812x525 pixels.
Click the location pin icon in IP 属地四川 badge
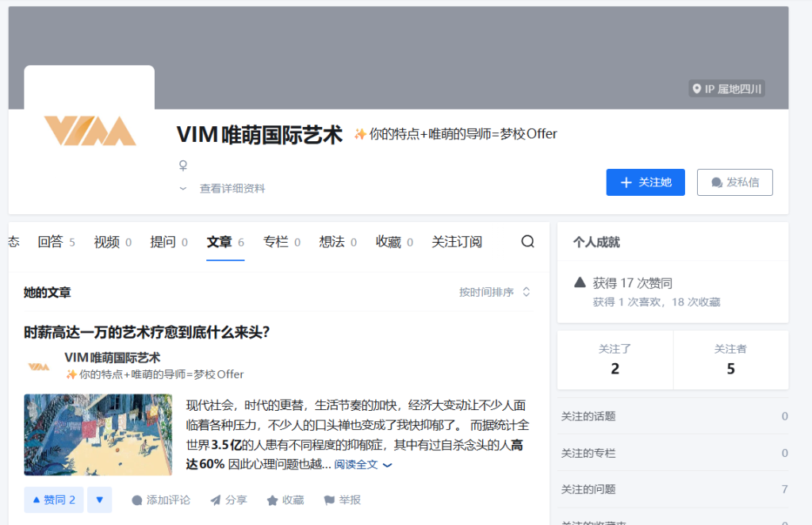(696, 90)
